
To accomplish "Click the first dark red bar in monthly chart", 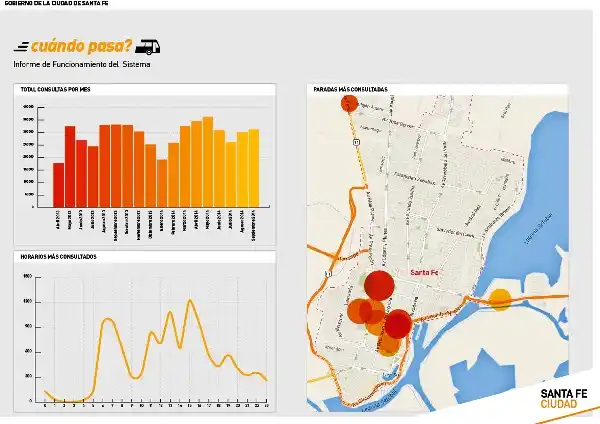I will pos(59,185).
